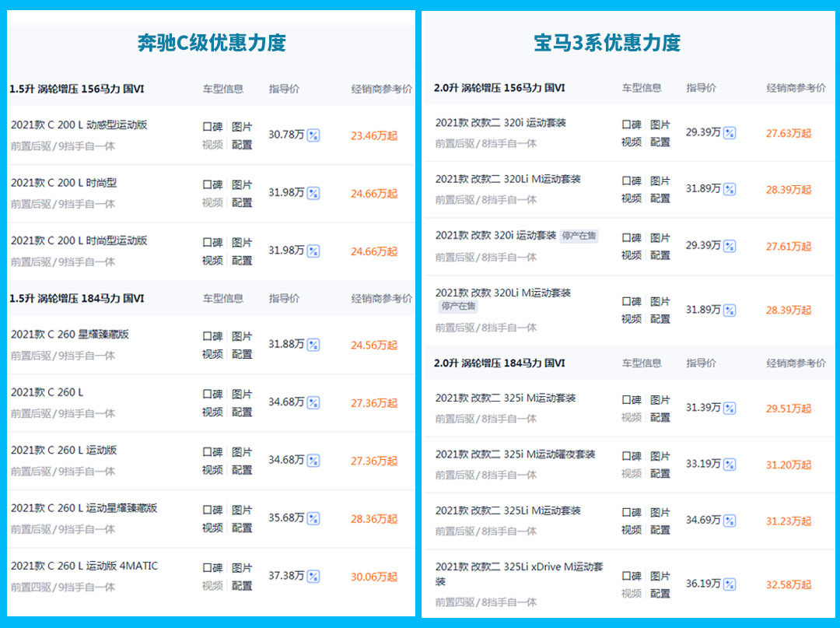Image resolution: width=840 pixels, height=628 pixels.
Task: Open calculator icon next to 35.68万 price
Action: [x=313, y=518]
